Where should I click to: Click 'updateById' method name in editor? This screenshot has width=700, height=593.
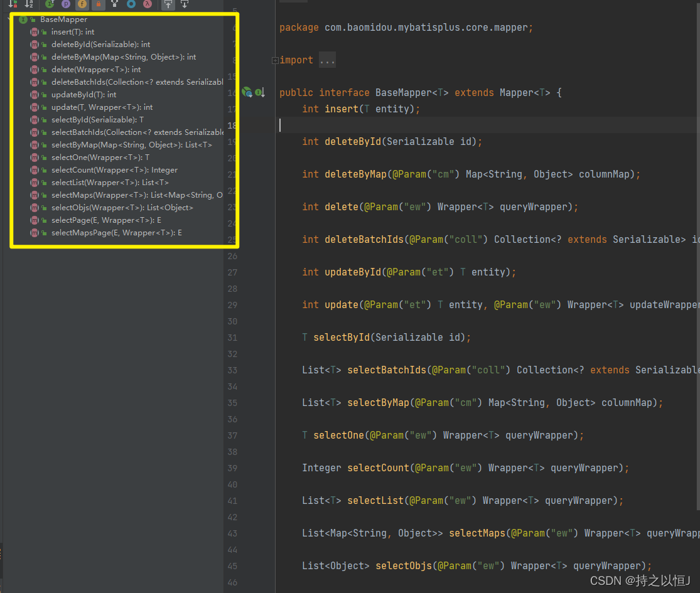tap(353, 272)
